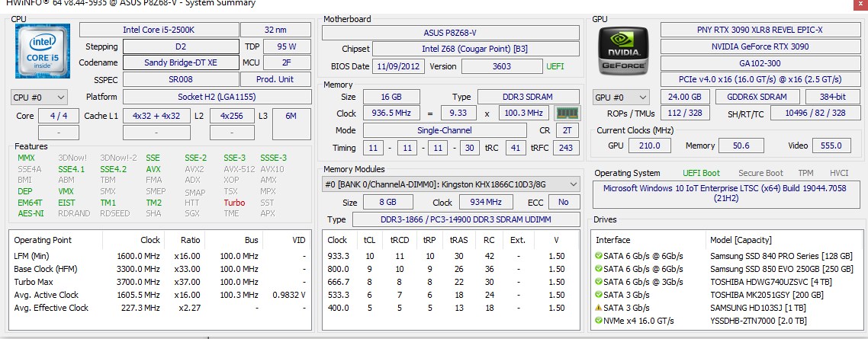Click the 933.3 clock row in memory timings
Image resolution: width=868 pixels, height=339 pixels.
[x=451, y=256]
